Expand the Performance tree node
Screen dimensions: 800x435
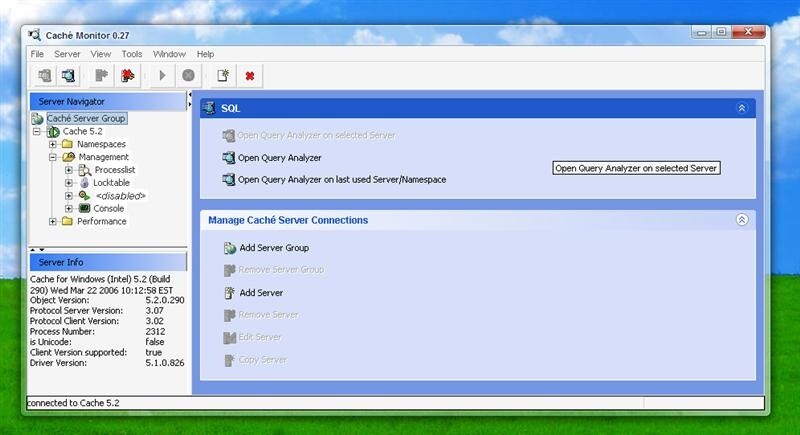pyautogui.click(x=53, y=221)
